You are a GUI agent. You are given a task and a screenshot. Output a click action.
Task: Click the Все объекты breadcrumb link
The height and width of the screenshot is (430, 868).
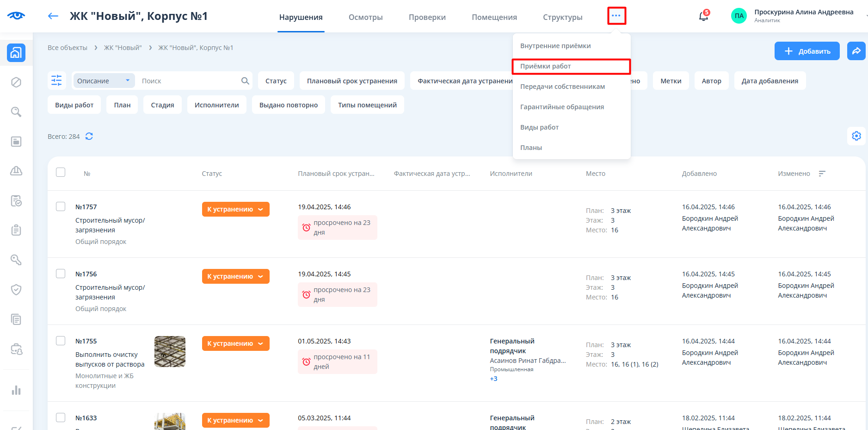[x=68, y=48]
